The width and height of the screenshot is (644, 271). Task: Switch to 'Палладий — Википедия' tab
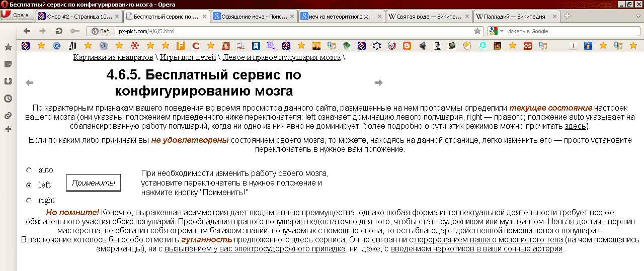click(517, 16)
